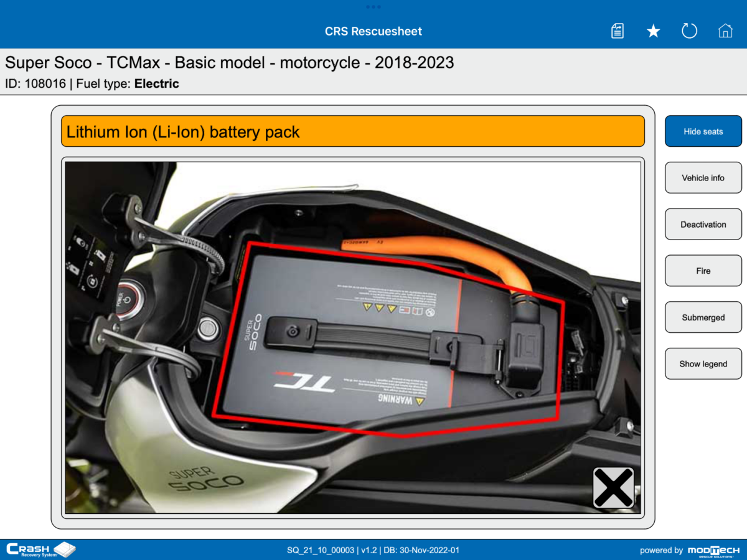Close the battery pack image
This screenshot has width=747, height=560.
[x=613, y=488]
